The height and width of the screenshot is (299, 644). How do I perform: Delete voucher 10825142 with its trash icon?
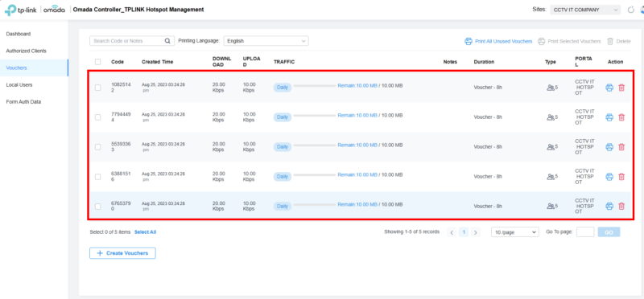point(621,88)
